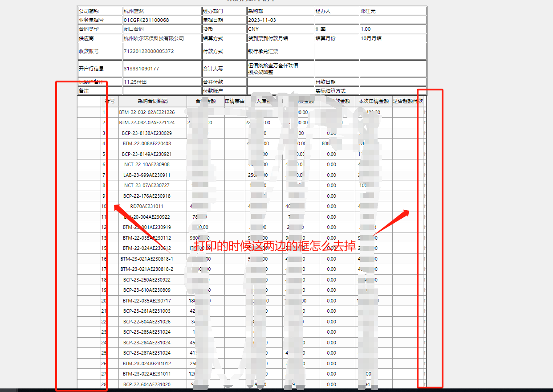
Task: Select contract BTM-22-032-02AE221124
Action: (x=147, y=122)
